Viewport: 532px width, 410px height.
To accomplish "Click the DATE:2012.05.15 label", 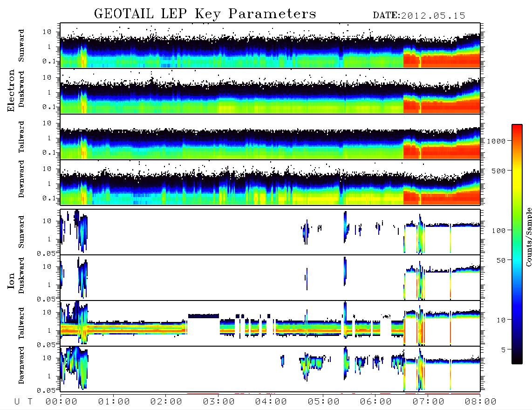I will 419,16.
